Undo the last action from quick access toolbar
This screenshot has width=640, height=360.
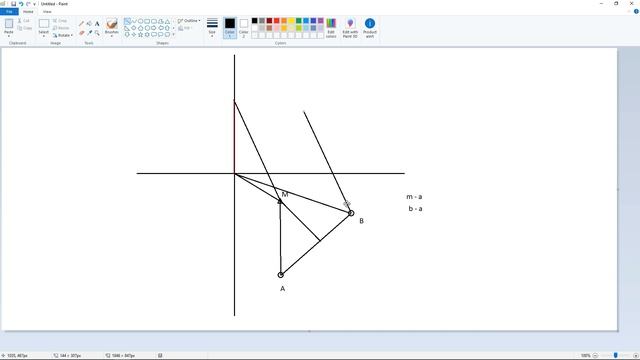[x=21, y=4]
